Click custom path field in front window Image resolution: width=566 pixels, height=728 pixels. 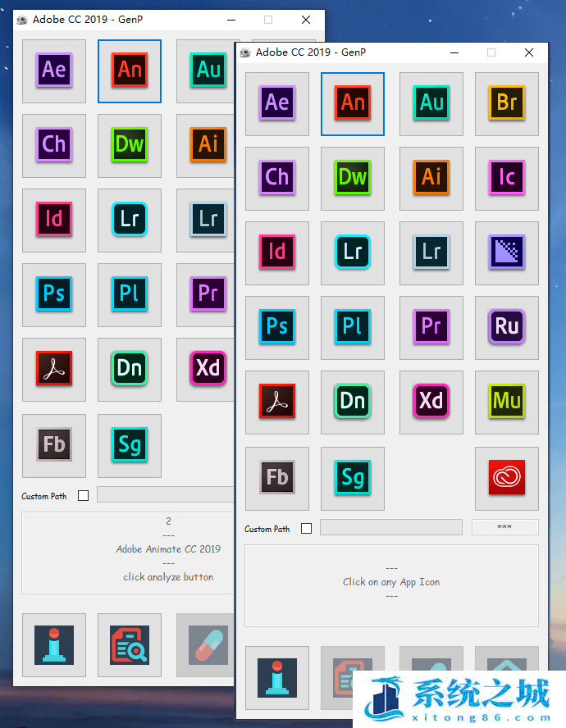[391, 527]
